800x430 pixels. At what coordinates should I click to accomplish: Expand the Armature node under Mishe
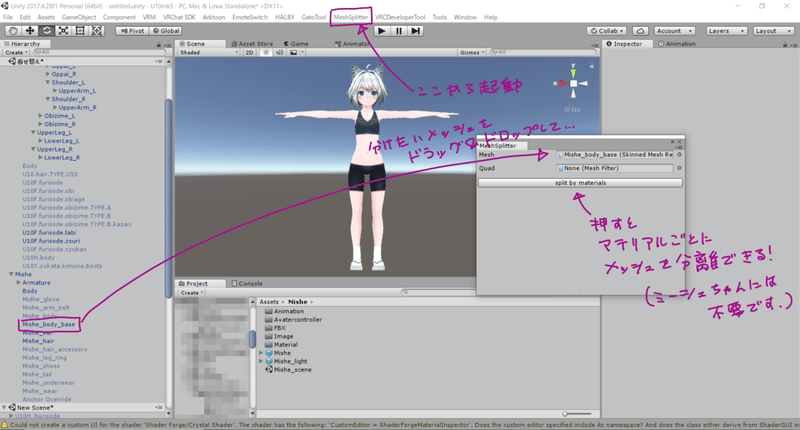[x=19, y=283]
